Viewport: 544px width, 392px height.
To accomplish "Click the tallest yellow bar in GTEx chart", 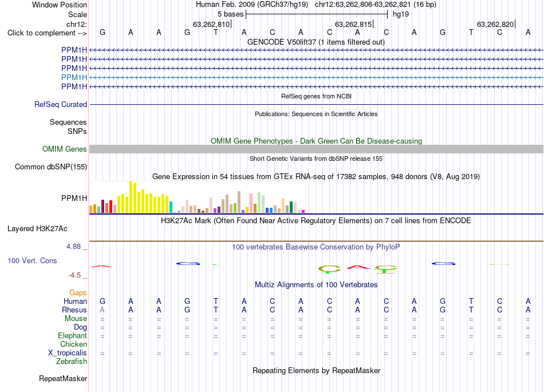I will [131, 197].
